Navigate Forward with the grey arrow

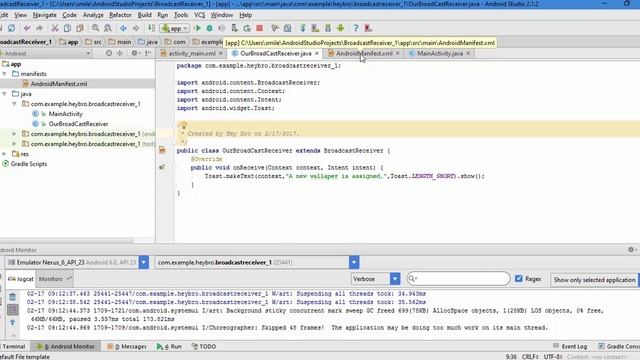136,28
